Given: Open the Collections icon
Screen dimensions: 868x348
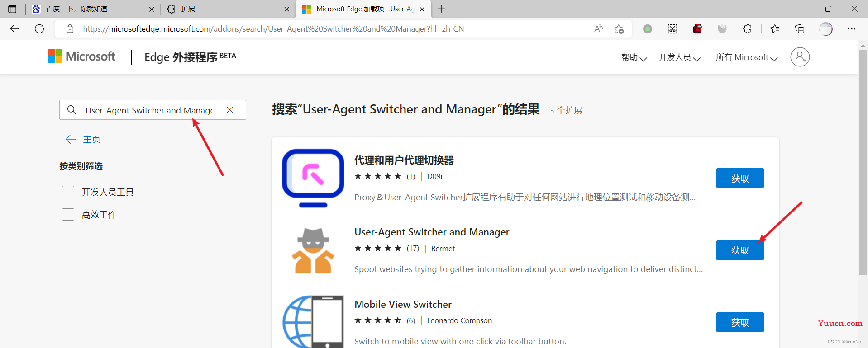Looking at the screenshot, I should pyautogui.click(x=800, y=29).
